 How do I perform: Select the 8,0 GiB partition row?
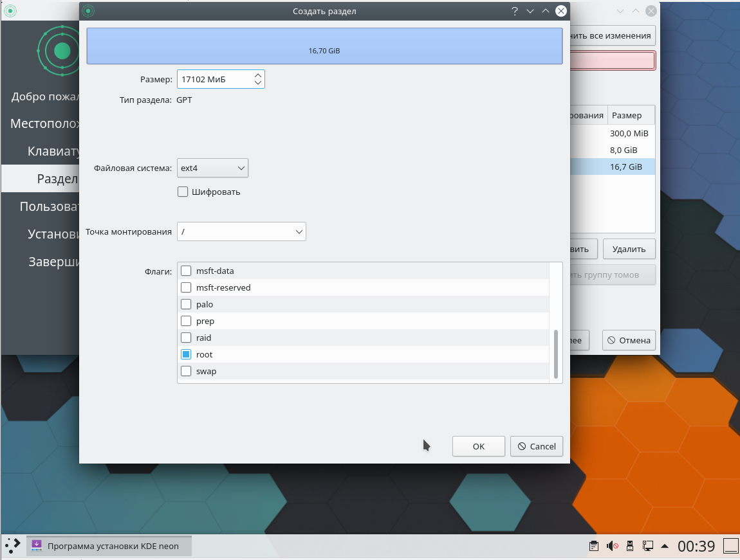(613, 150)
